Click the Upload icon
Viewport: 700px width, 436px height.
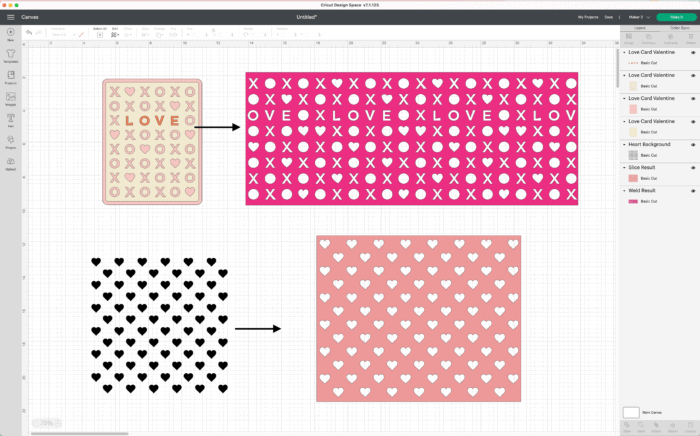(x=10, y=163)
